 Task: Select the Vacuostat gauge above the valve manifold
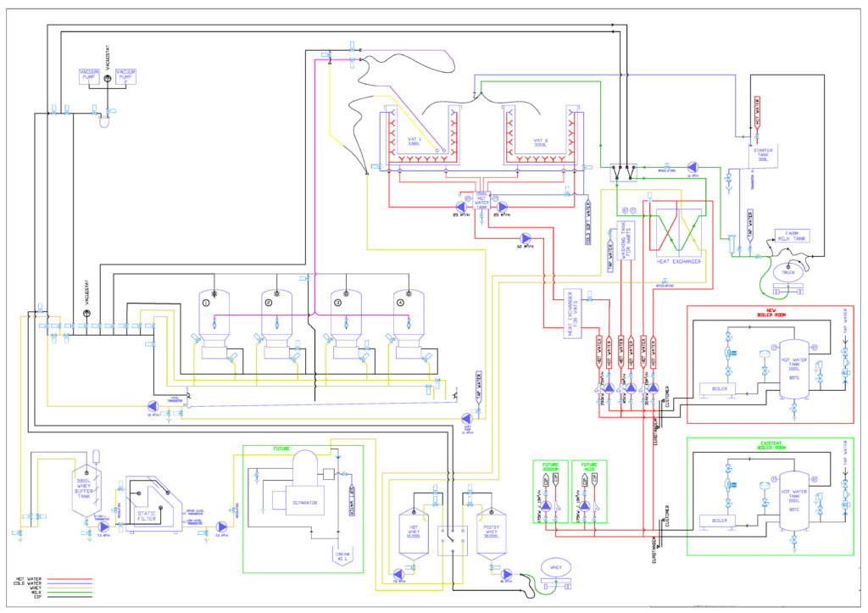[86, 314]
